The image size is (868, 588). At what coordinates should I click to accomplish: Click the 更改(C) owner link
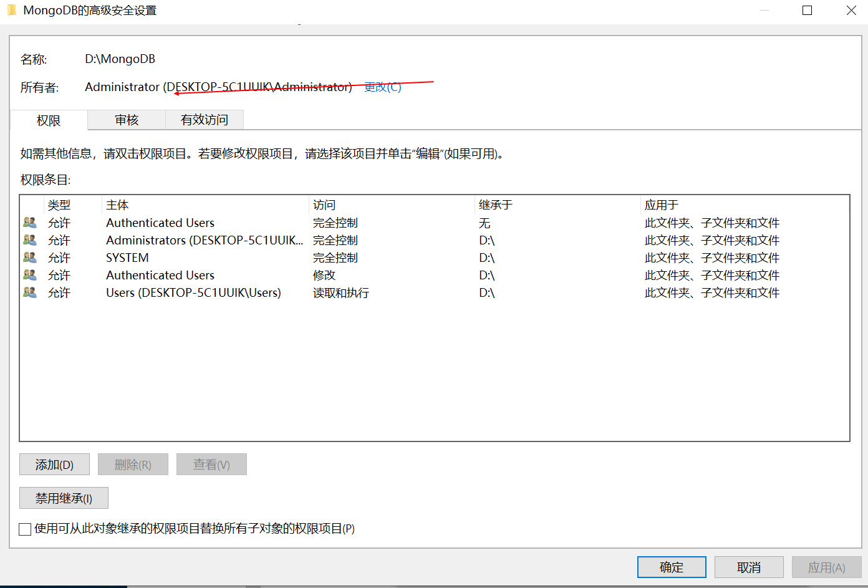click(x=383, y=87)
